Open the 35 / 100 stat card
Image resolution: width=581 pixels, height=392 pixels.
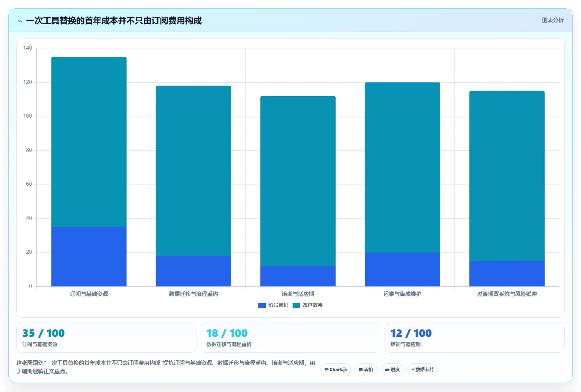pyautogui.click(x=106, y=337)
